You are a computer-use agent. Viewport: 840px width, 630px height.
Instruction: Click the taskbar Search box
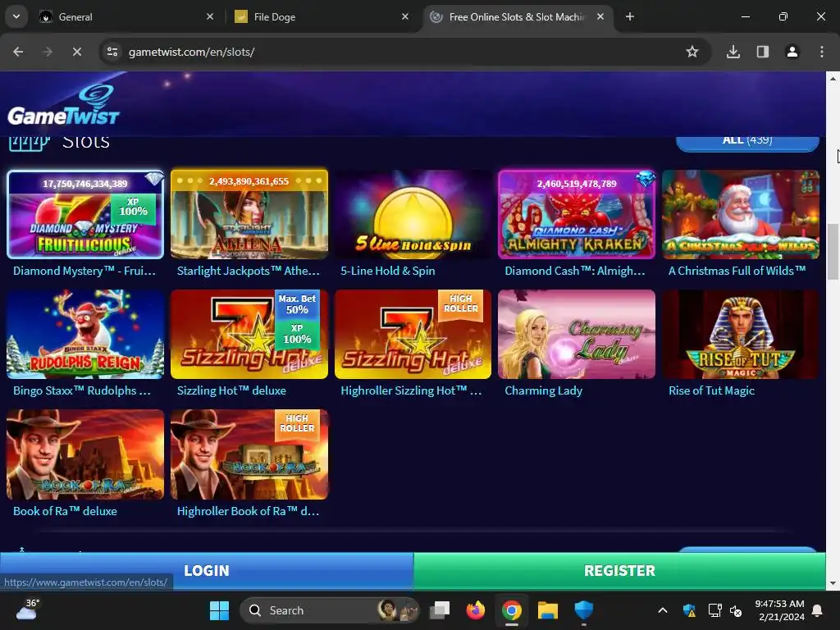click(330, 610)
